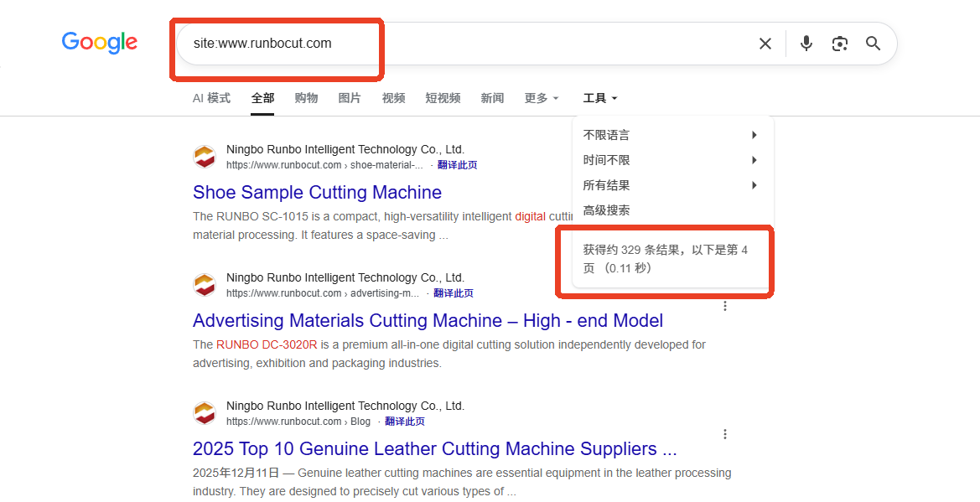Switch to 图片 images tab
Viewport: 980px width, 502px height.
[350, 98]
